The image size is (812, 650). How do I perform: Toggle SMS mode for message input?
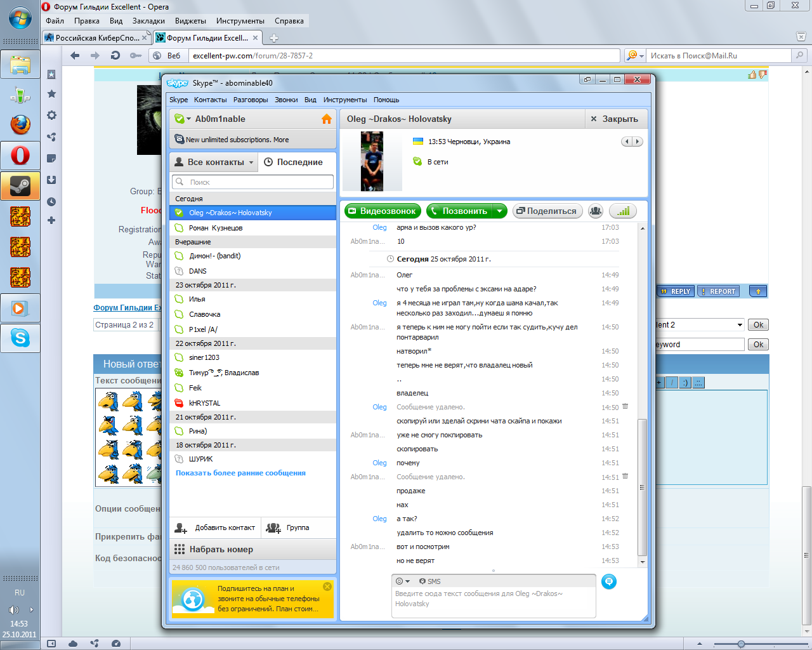(430, 581)
